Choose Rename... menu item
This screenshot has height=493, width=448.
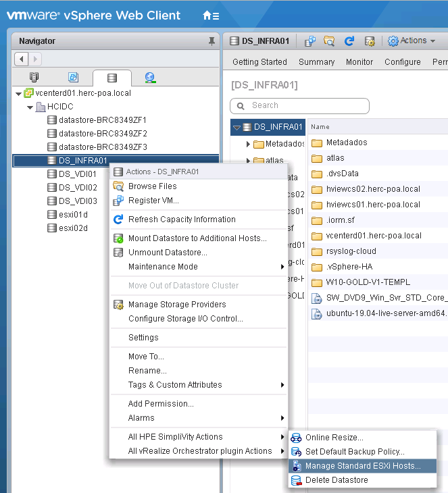point(199,370)
